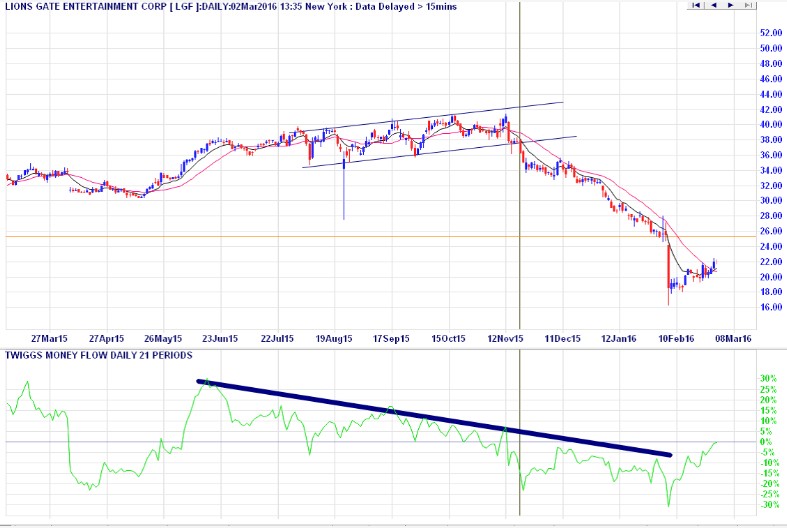787x528 pixels.
Task: Jump to latest data (grayed) arrow
Action: [x=747, y=5]
